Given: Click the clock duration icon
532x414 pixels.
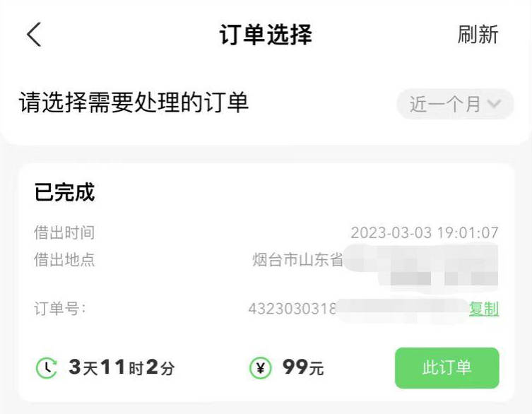Looking at the screenshot, I should 47,368.
